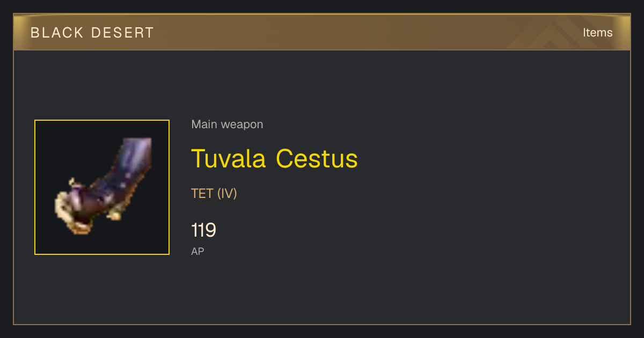
Task: Click the word DESERT in the header
Action: [123, 33]
